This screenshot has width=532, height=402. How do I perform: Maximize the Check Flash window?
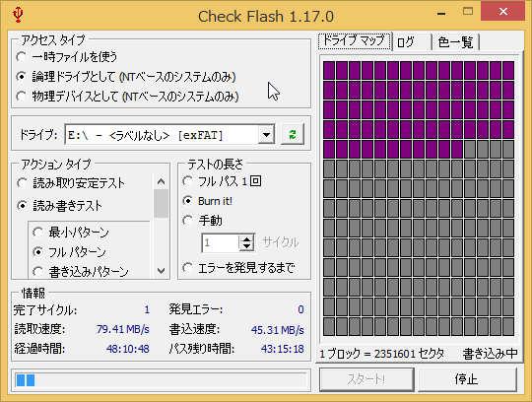[468, 12]
